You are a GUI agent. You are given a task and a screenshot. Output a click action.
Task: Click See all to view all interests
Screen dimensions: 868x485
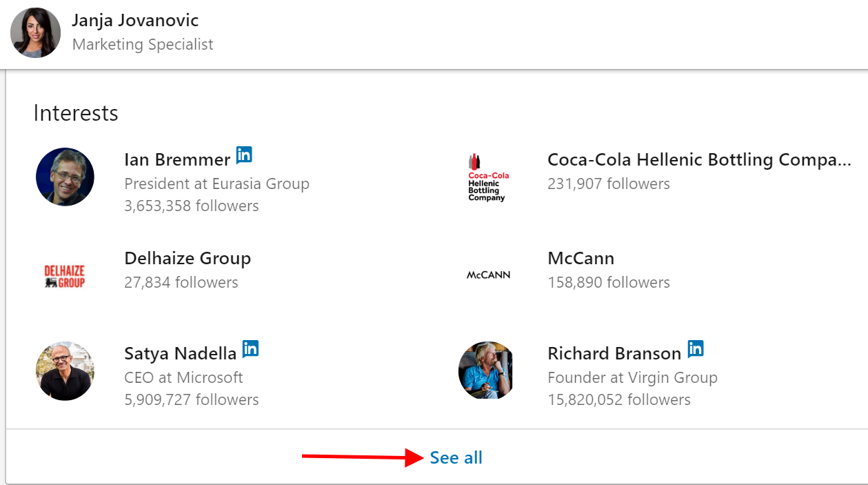pos(456,457)
